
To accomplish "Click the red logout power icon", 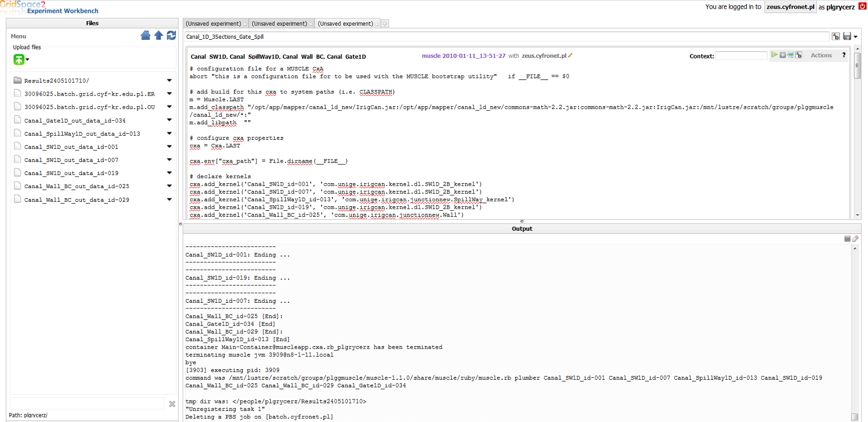I will coord(862,7).
